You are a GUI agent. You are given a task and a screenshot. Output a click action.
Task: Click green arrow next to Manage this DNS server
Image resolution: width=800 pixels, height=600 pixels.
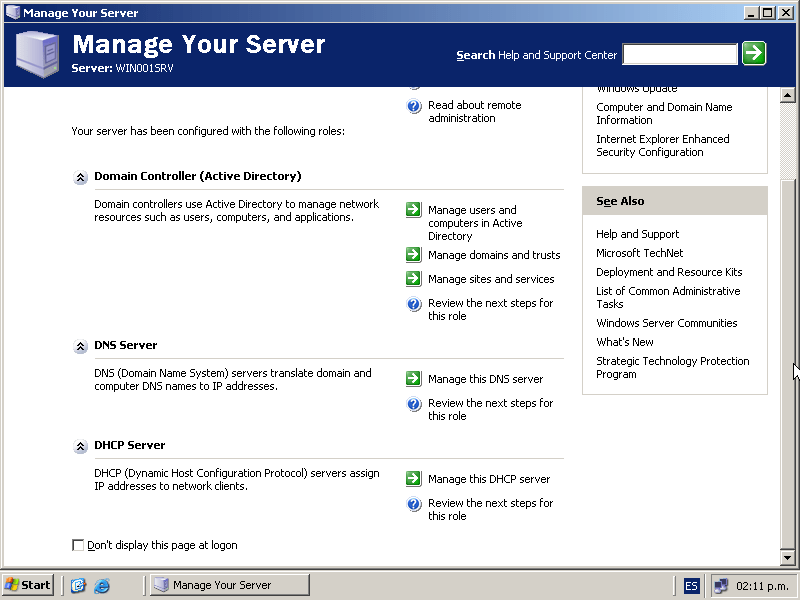413,379
